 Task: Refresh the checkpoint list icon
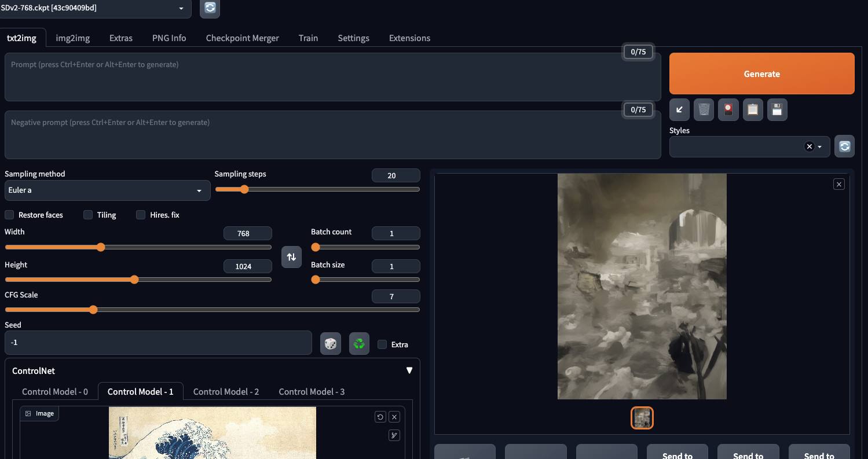point(210,8)
